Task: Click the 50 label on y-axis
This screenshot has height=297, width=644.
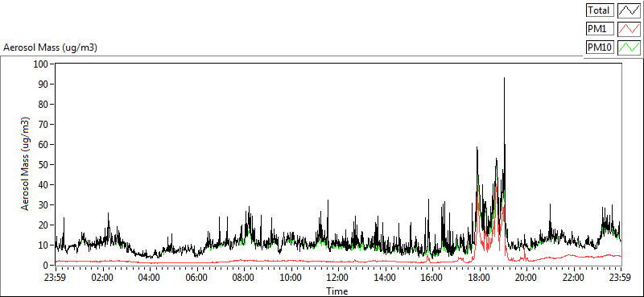Action: click(x=44, y=165)
